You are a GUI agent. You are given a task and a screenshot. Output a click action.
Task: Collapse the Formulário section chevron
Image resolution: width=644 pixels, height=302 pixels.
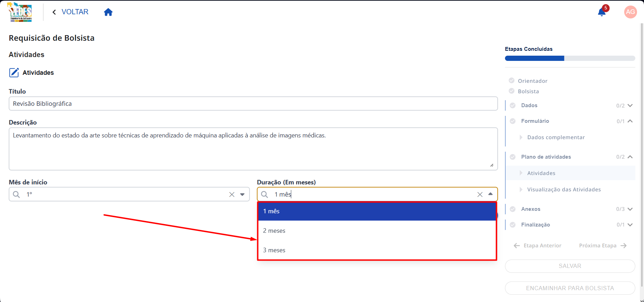click(630, 121)
